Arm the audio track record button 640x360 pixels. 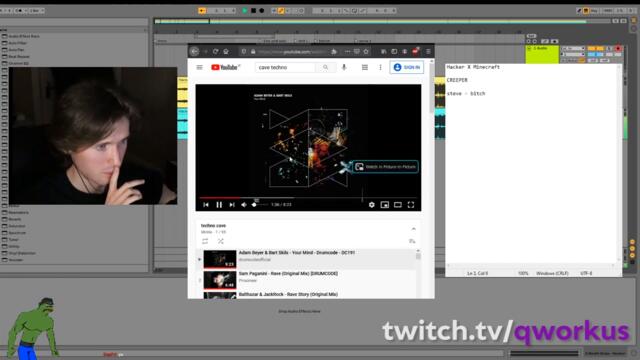pyautogui.click(x=618, y=49)
